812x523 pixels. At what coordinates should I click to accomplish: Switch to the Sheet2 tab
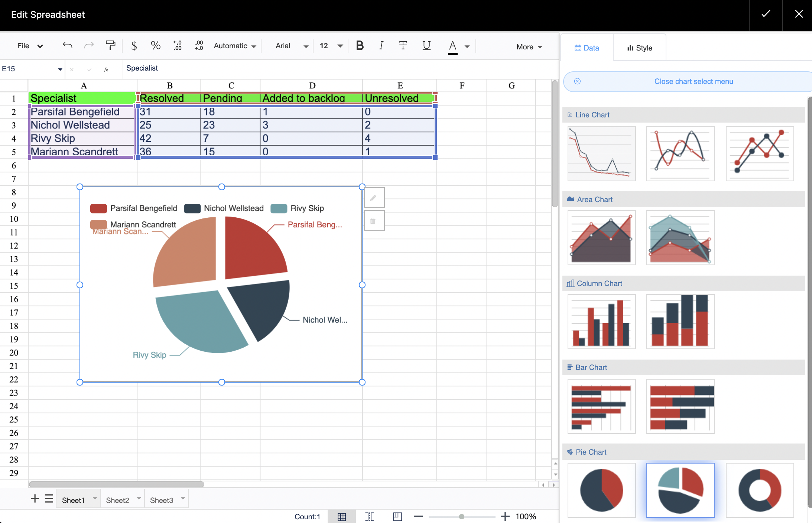(117, 500)
